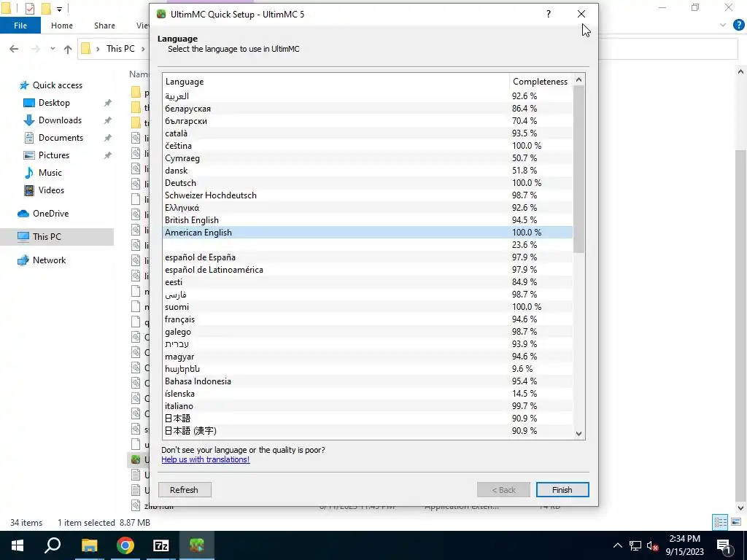
Task: Select български language entry
Action: 368,121
